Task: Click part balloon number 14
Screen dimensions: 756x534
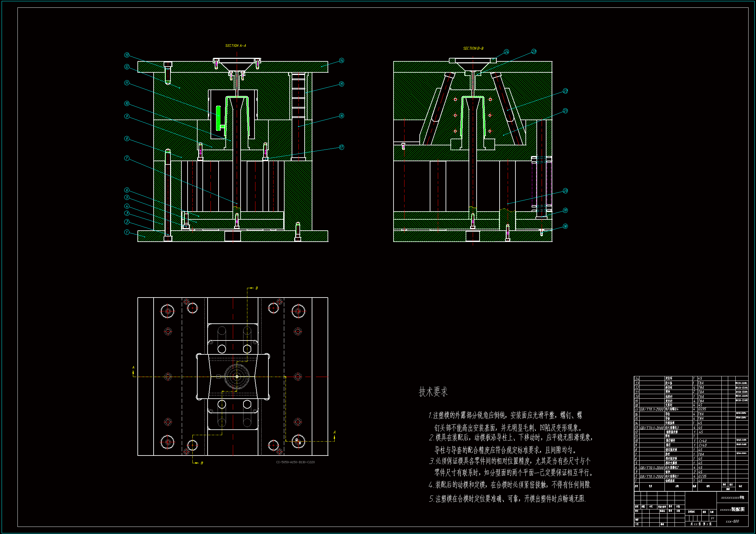Action: (x=341, y=60)
